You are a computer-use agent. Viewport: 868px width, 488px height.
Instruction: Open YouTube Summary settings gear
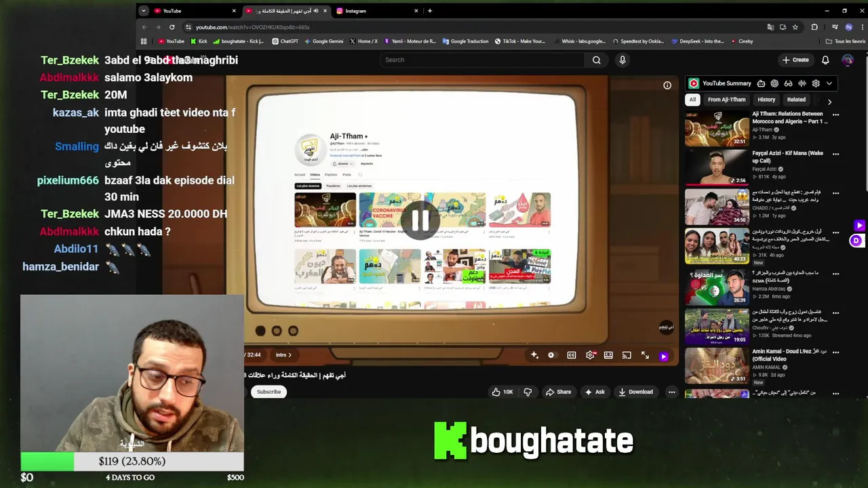(x=816, y=83)
